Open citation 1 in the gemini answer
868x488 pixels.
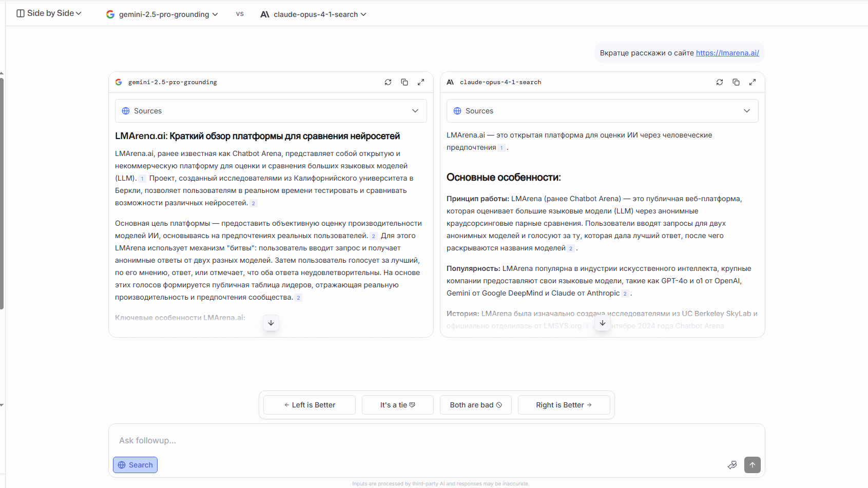(142, 179)
